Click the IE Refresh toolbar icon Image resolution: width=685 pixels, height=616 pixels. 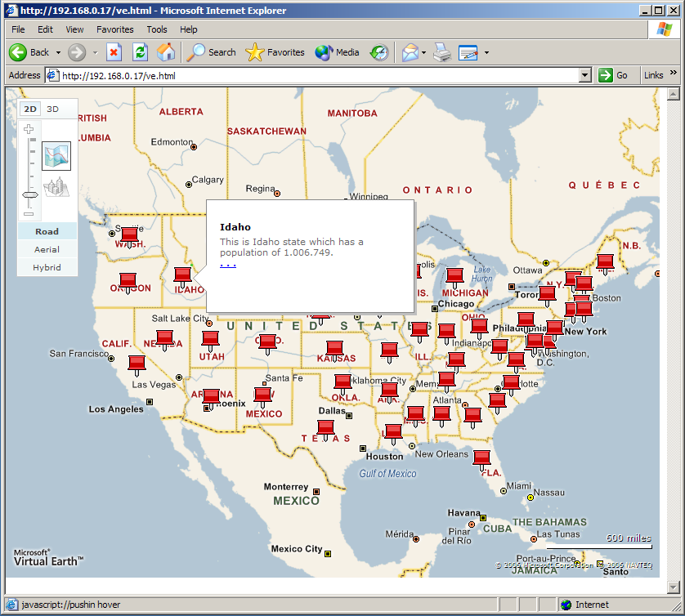coord(140,52)
